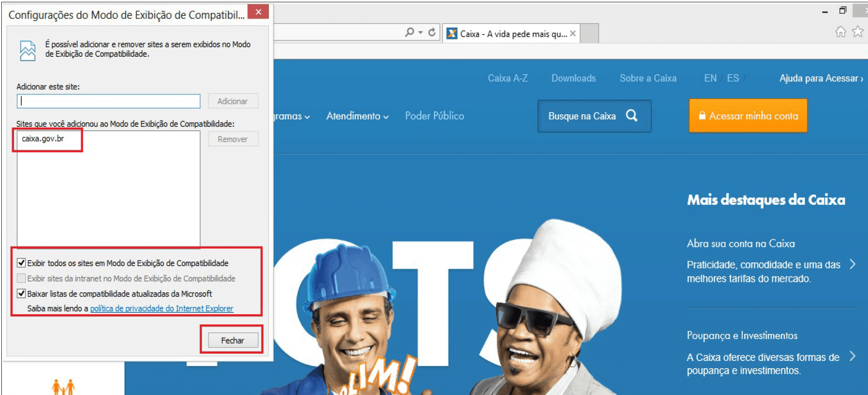Expand the Atendimento menu
This screenshot has height=395, width=868.
pyautogui.click(x=357, y=116)
